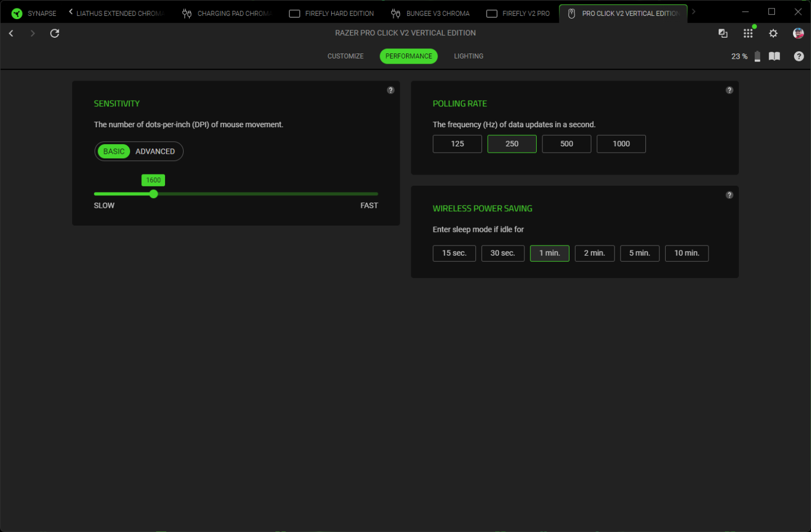Open the Firefly Hard Edition tab
The height and width of the screenshot is (532, 811).
pos(331,13)
